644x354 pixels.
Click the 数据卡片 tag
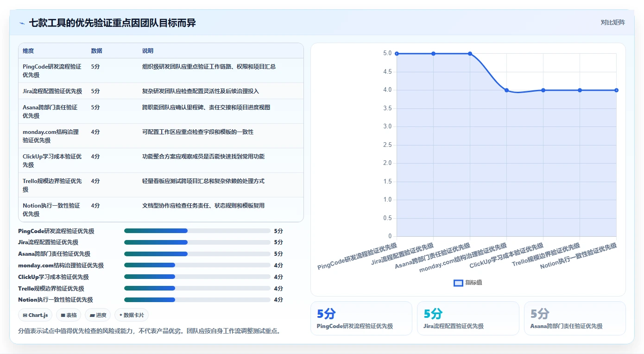[x=132, y=315]
